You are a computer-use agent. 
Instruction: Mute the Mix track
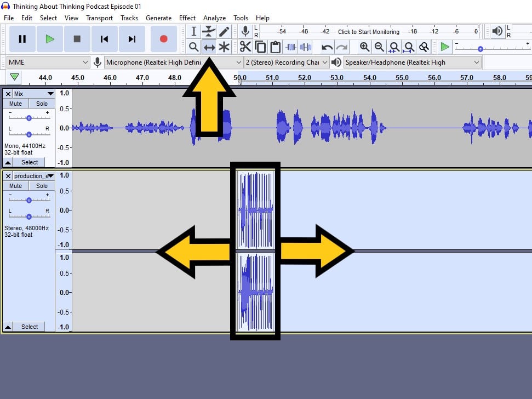(15, 104)
